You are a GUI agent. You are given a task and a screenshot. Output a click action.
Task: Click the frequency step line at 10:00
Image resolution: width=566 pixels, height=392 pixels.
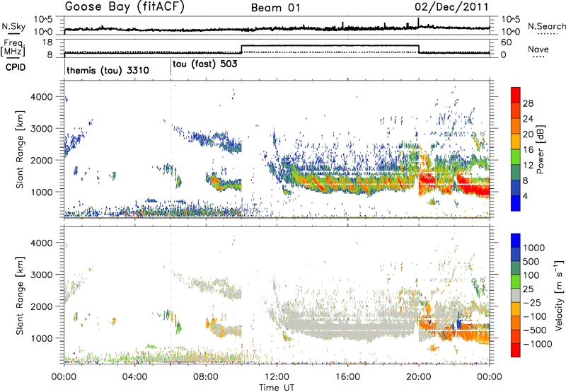[241, 49]
